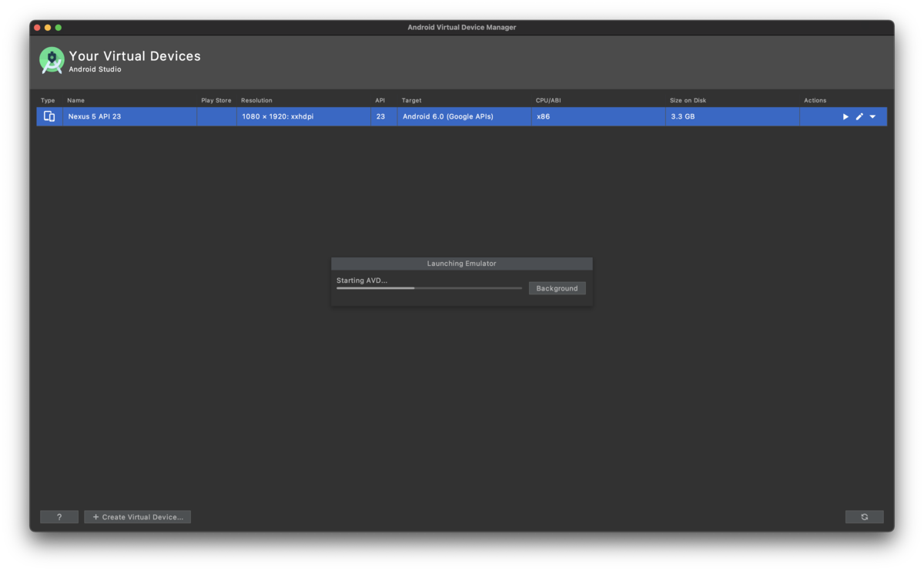
Task: Click the Android Studio logo icon
Action: (52, 60)
